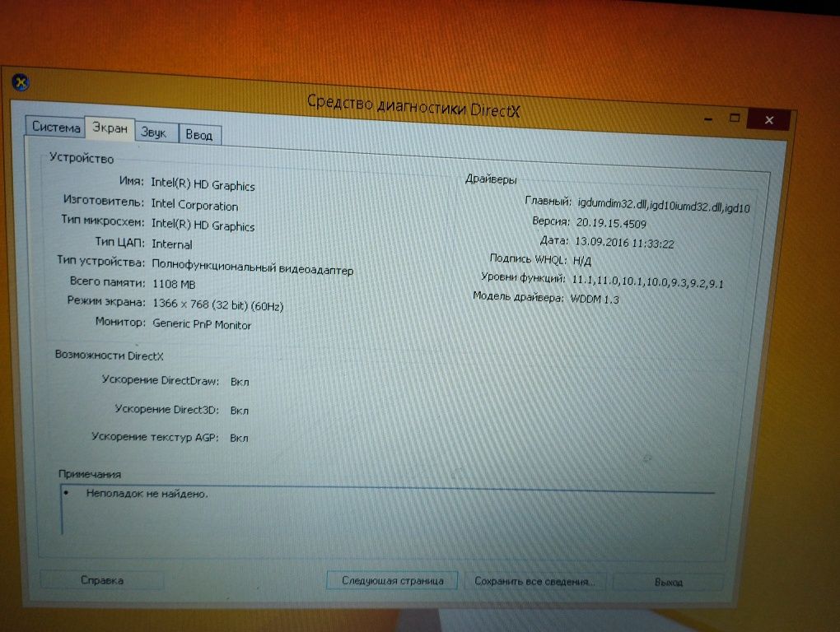The width and height of the screenshot is (840, 632).
Task: Click total memory value '1108 MB'
Action: pyautogui.click(x=174, y=284)
